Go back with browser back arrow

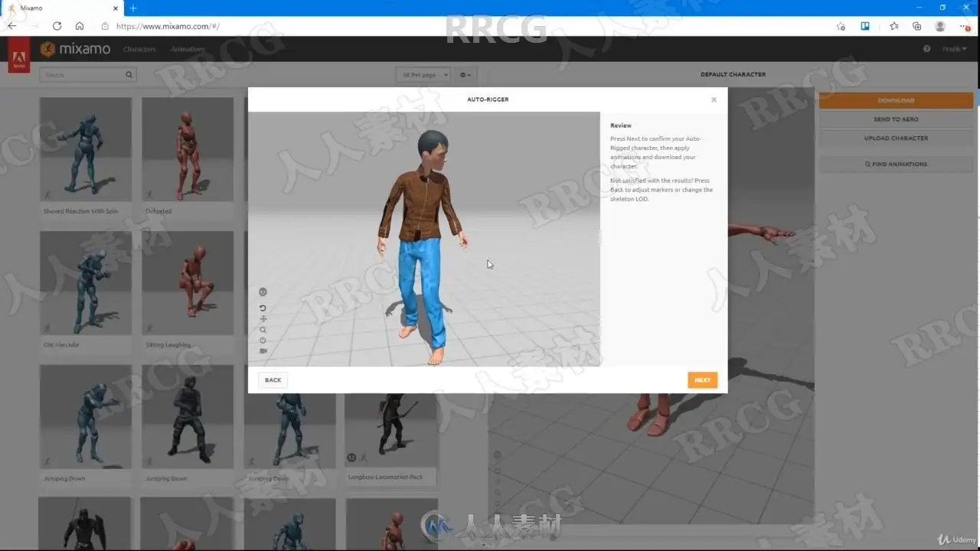[x=12, y=26]
